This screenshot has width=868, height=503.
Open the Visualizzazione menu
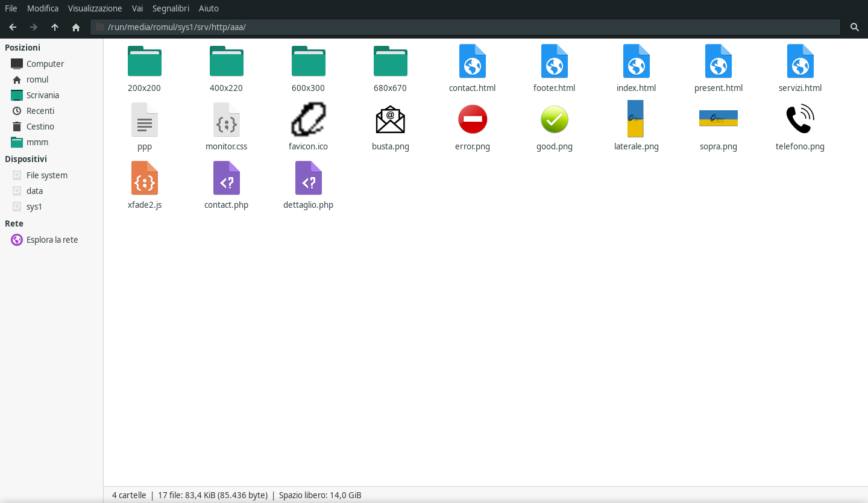(95, 8)
